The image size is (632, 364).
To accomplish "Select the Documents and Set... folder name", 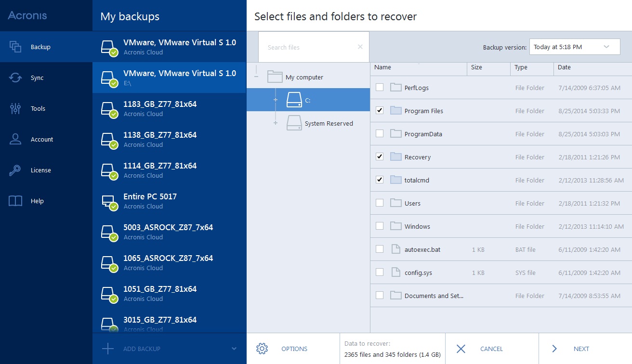I will tap(434, 296).
